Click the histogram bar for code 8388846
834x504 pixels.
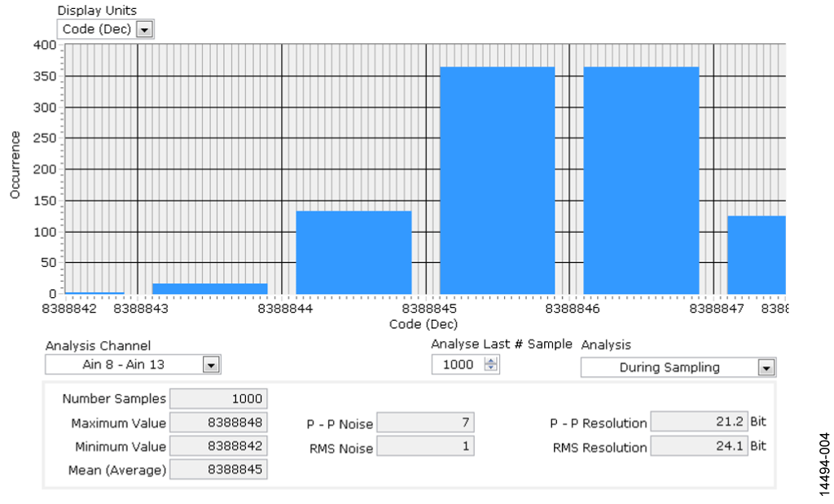(641, 180)
